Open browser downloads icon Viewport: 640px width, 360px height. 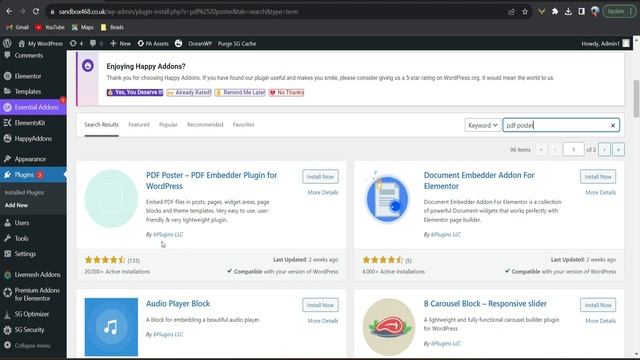point(568,11)
